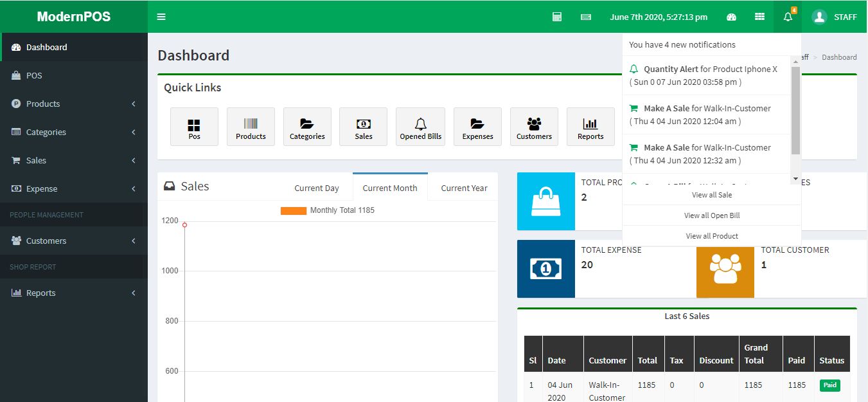868x402 pixels.
Task: Open the calculator icon in top bar
Action: (x=557, y=17)
